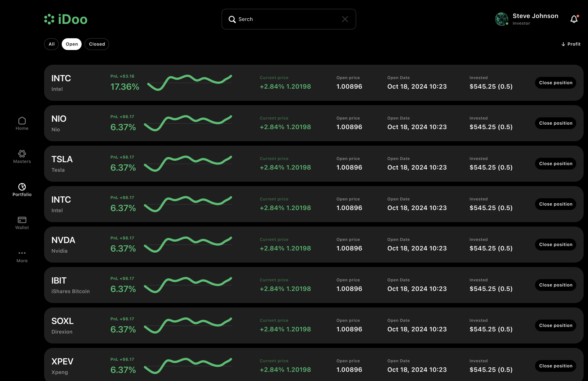
Task: Open notifications bell icon
Action: point(574,19)
